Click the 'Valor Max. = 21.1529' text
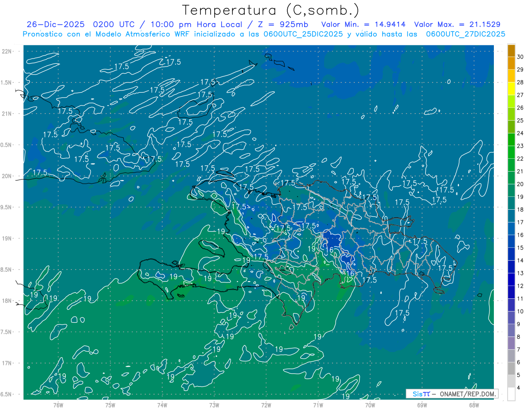Image resolution: width=532 pixels, height=411 pixels. click(457, 24)
